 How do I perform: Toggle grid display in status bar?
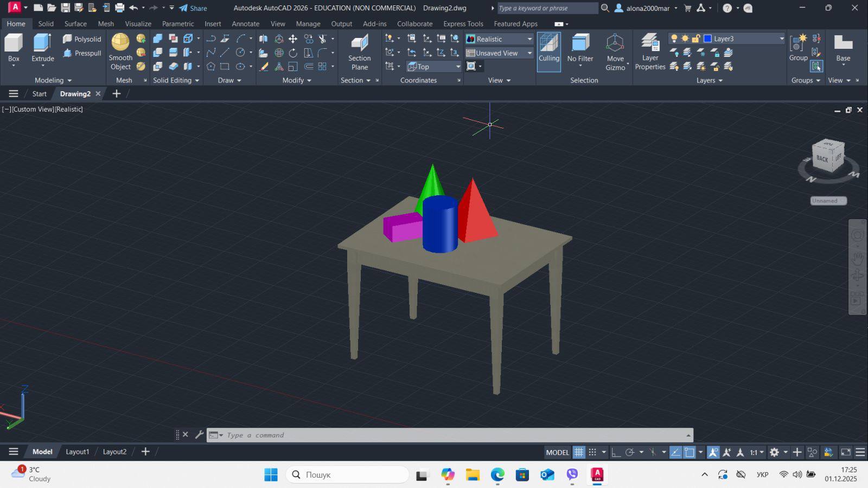579,452
